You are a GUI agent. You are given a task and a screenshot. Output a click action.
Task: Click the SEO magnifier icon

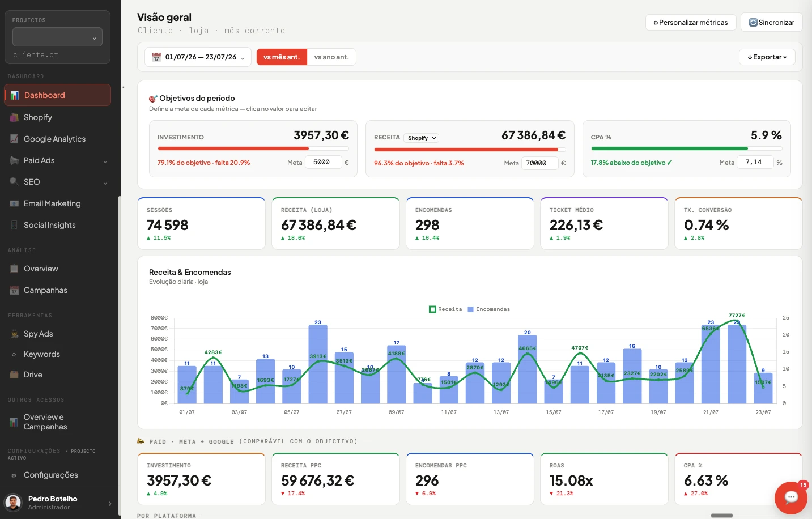pos(14,182)
